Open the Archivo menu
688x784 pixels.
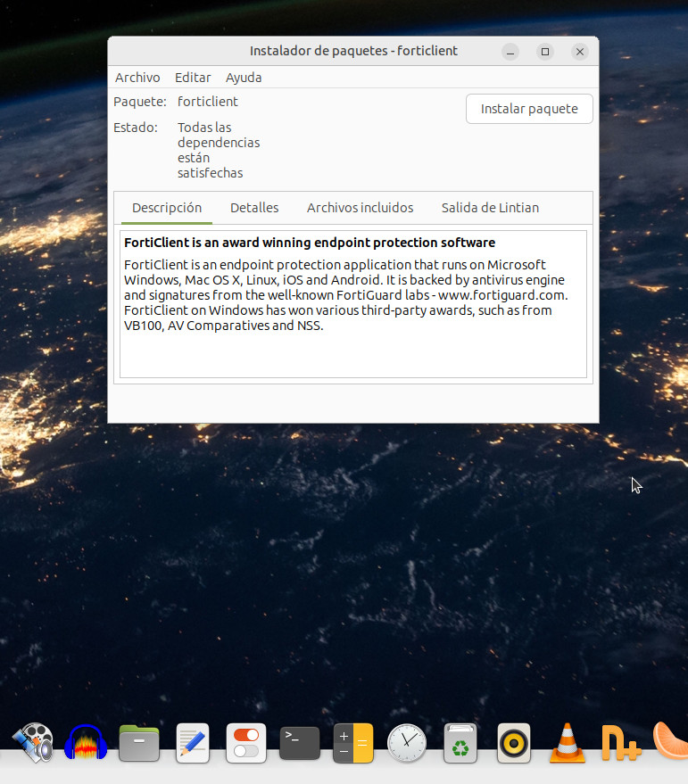click(x=137, y=78)
